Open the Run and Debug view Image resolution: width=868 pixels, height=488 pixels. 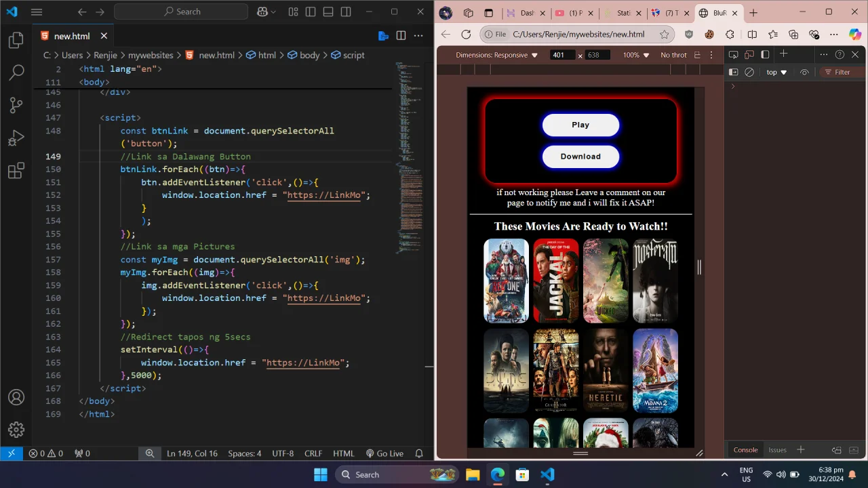pyautogui.click(x=16, y=138)
